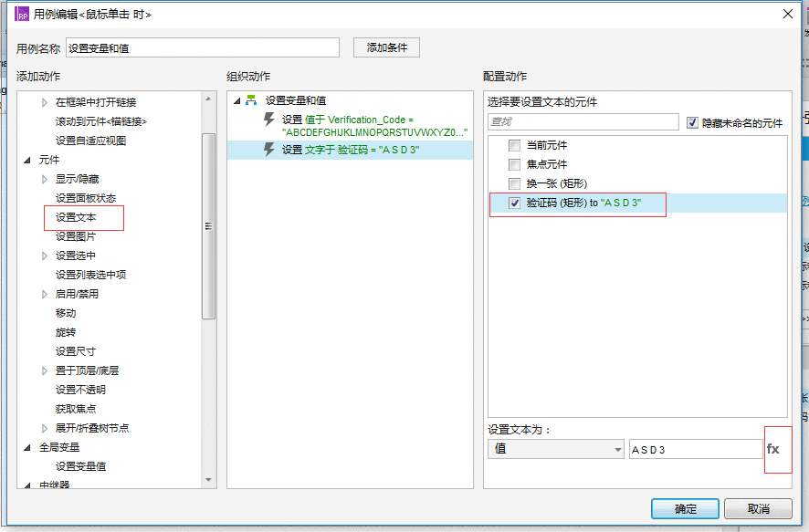This screenshot has width=809, height=532.
Task: Open the fx expression editor
Action: coord(772,449)
